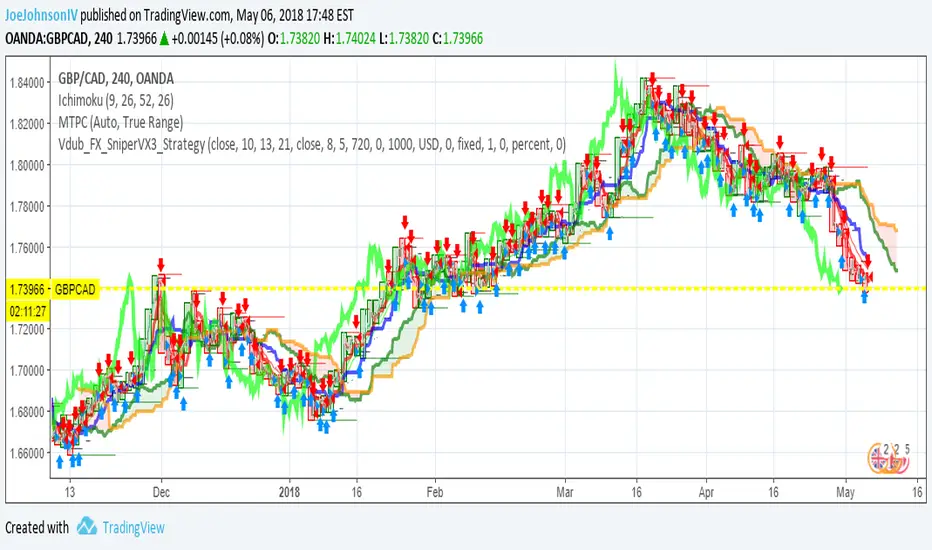Click the 16 label between Apr and May
The image size is (932, 550).
click(x=773, y=492)
